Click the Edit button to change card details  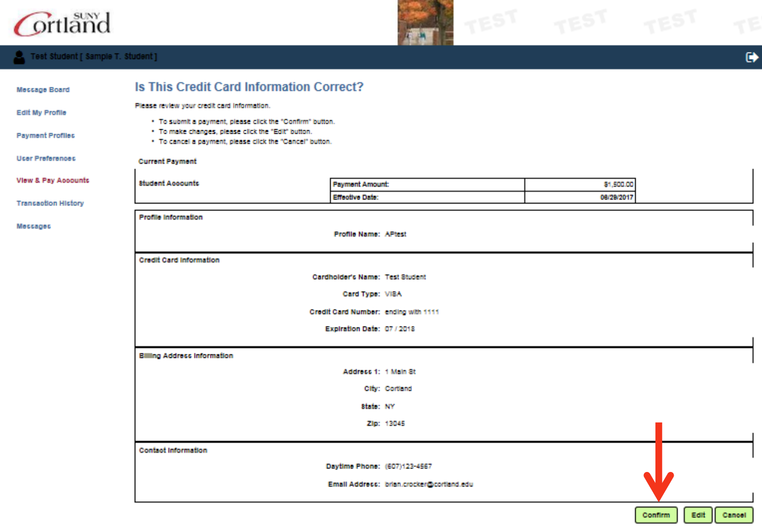point(698,515)
